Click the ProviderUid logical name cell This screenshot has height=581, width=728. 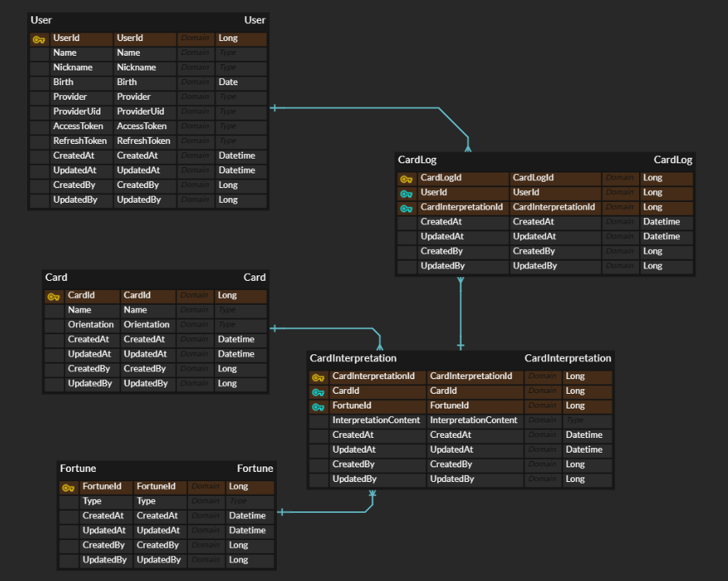point(81,111)
